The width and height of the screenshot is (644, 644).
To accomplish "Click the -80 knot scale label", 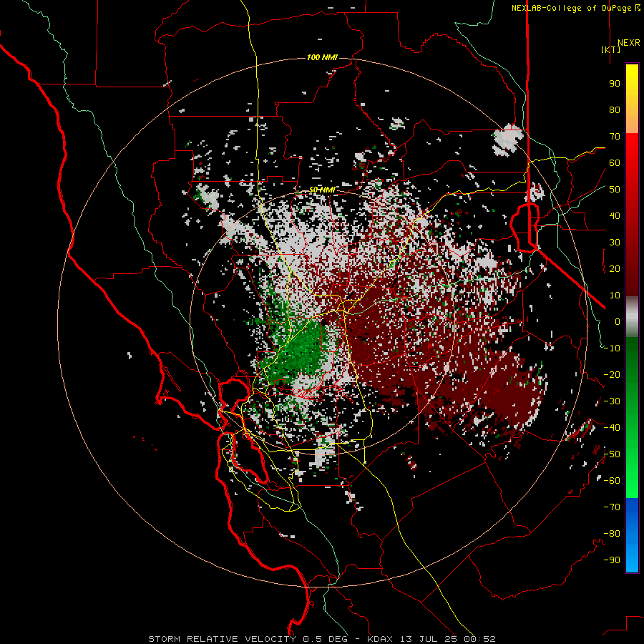I will click(612, 534).
